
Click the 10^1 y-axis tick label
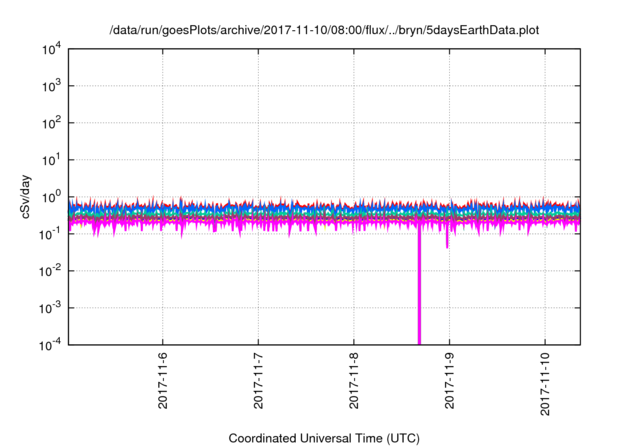(54, 159)
